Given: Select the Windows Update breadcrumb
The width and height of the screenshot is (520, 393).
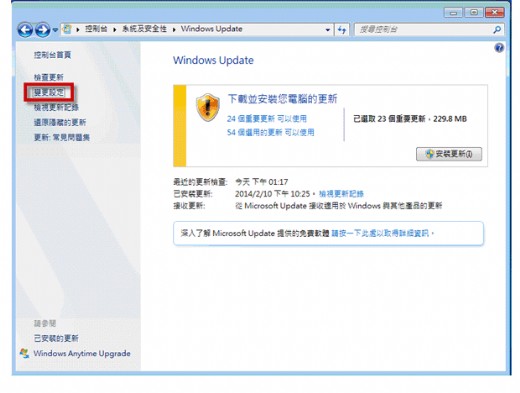Looking at the screenshot, I should [x=211, y=29].
